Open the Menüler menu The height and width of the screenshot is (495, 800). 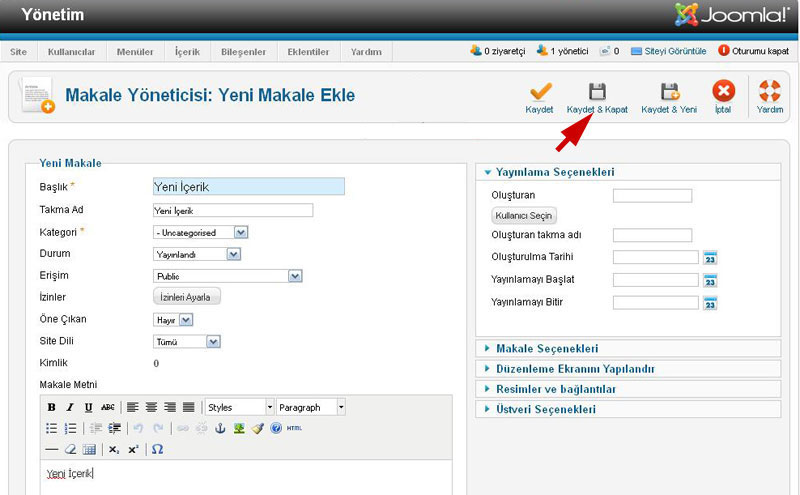(135, 52)
